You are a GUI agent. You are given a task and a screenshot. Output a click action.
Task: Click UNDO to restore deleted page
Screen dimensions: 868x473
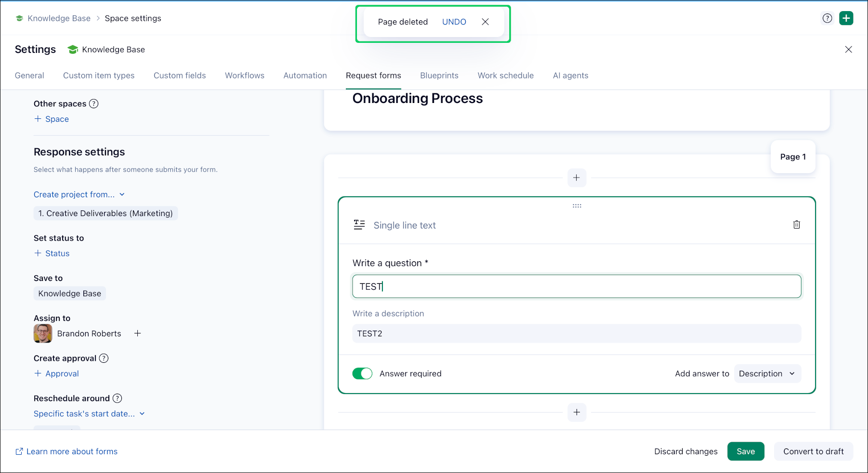tap(454, 22)
